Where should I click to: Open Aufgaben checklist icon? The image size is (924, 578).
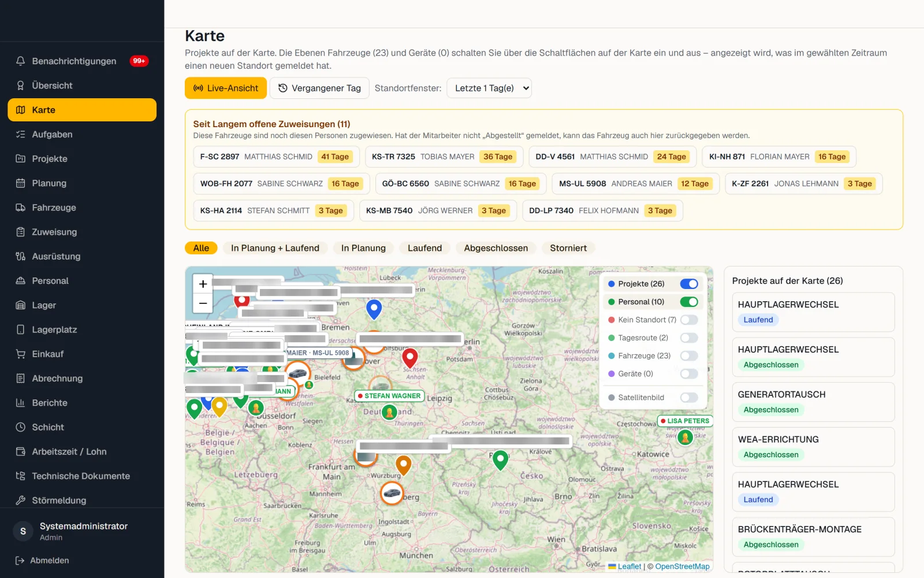pos(21,134)
